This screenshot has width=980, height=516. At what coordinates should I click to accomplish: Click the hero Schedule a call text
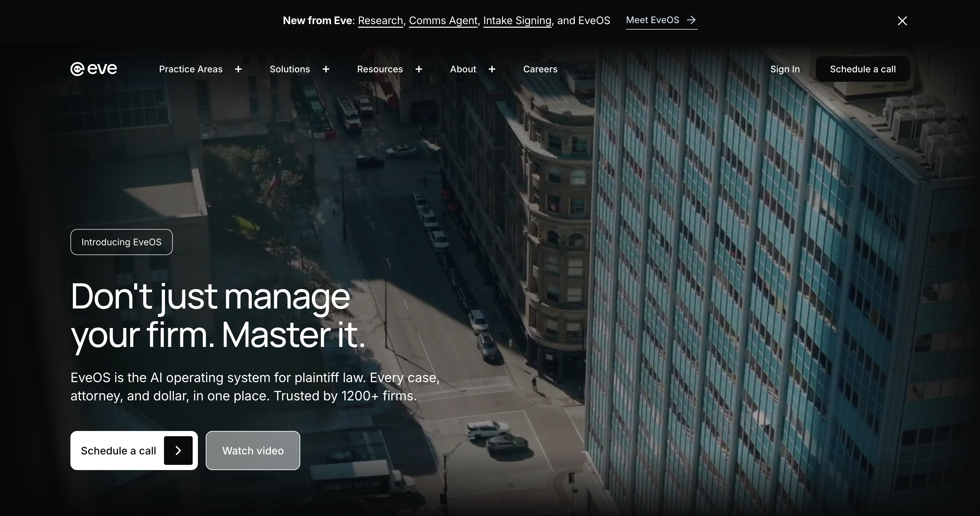[x=118, y=451]
